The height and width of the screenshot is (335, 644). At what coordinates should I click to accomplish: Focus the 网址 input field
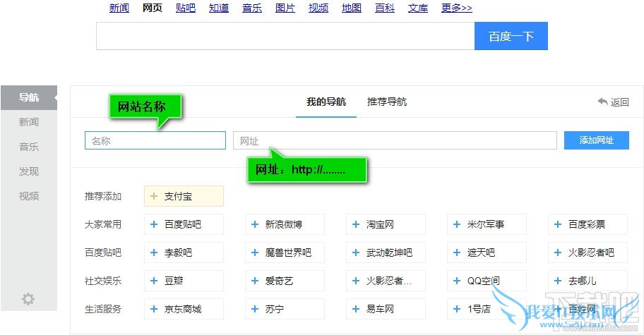tap(395, 140)
